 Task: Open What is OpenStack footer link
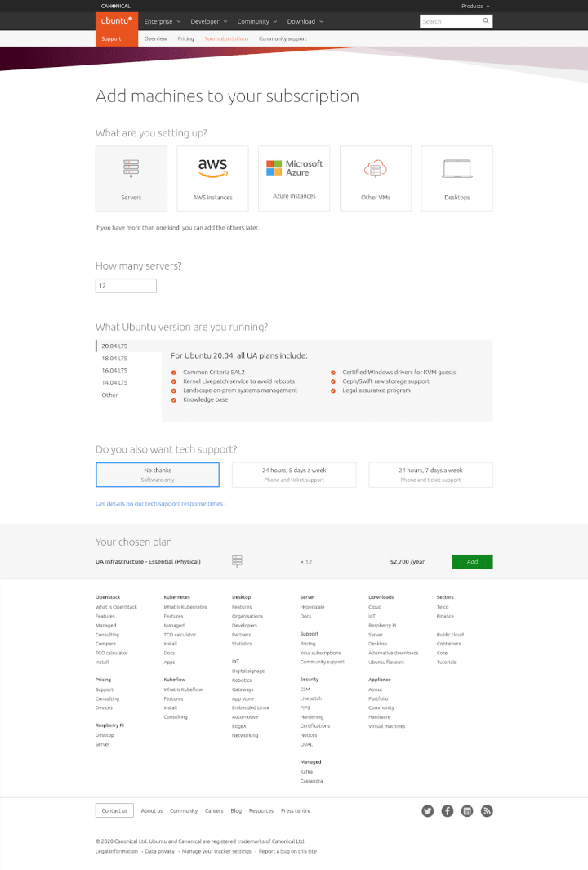pyautogui.click(x=116, y=607)
